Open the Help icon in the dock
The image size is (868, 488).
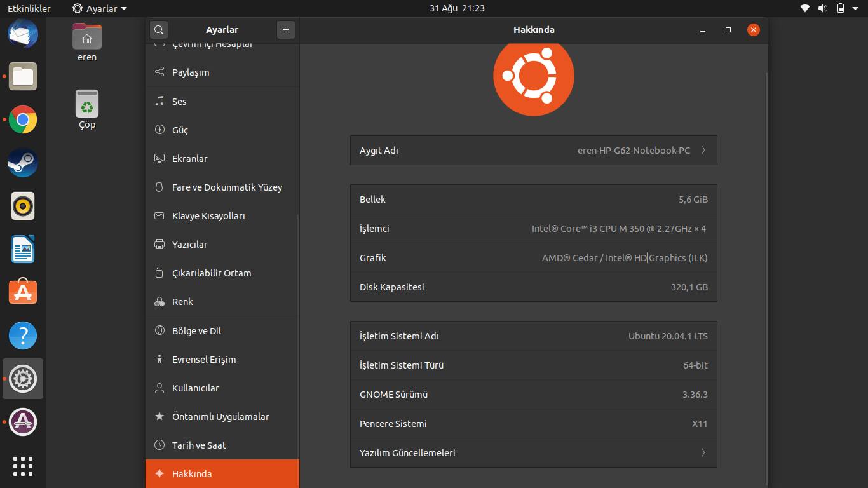click(23, 335)
